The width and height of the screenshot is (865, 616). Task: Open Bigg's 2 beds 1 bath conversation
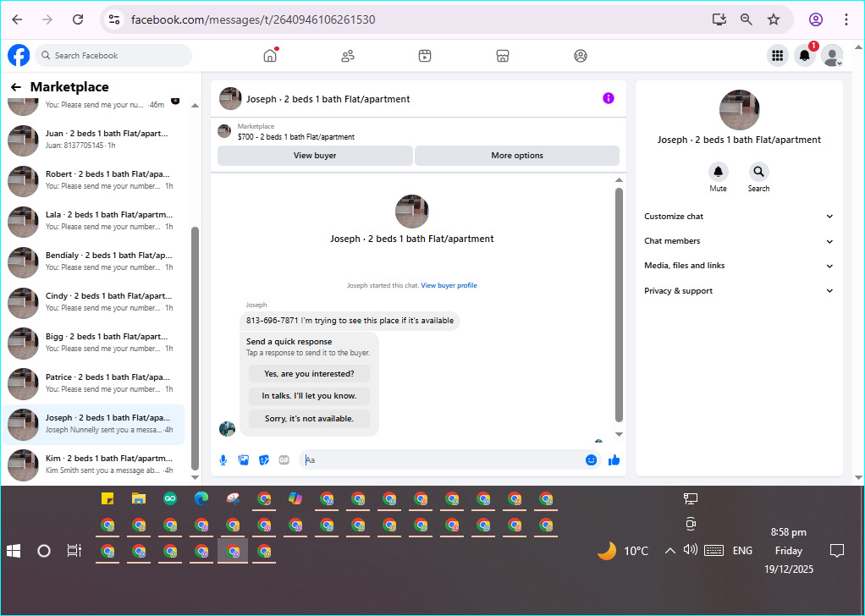click(x=94, y=343)
